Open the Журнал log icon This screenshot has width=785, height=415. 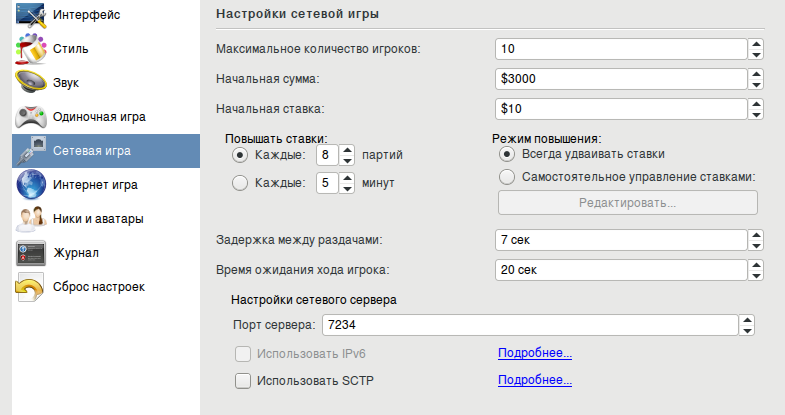coord(31,253)
